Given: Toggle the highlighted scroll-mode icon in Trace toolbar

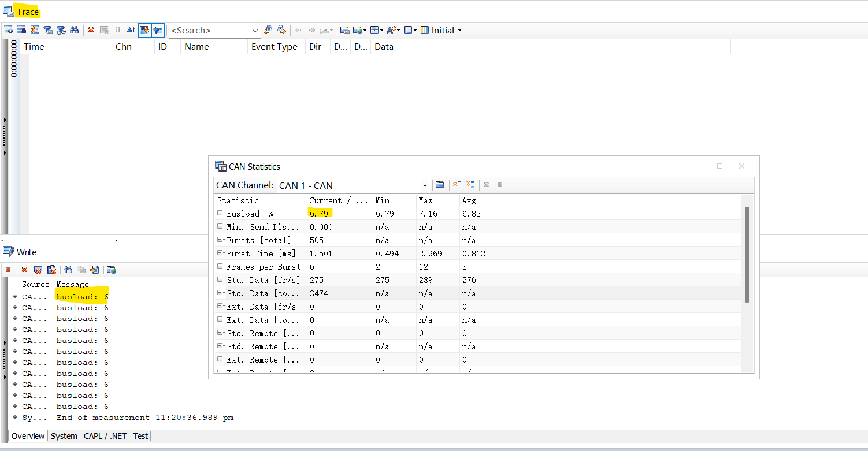Looking at the screenshot, I should click(x=144, y=30).
